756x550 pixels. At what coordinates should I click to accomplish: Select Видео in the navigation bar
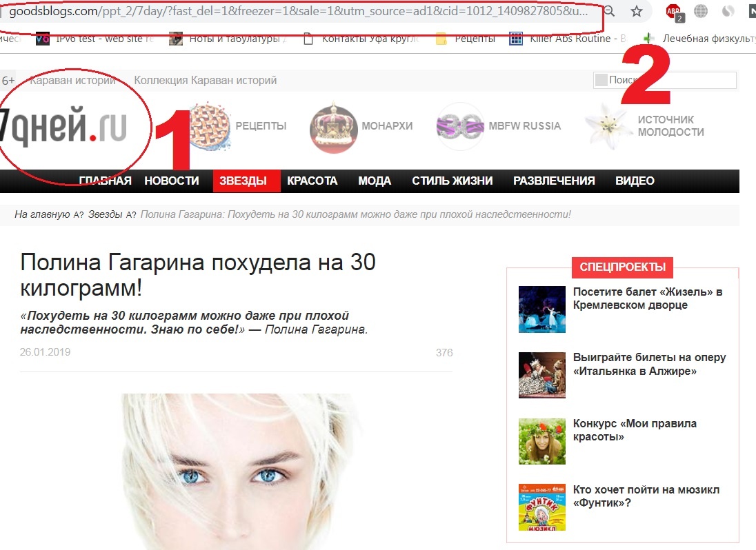(x=635, y=181)
